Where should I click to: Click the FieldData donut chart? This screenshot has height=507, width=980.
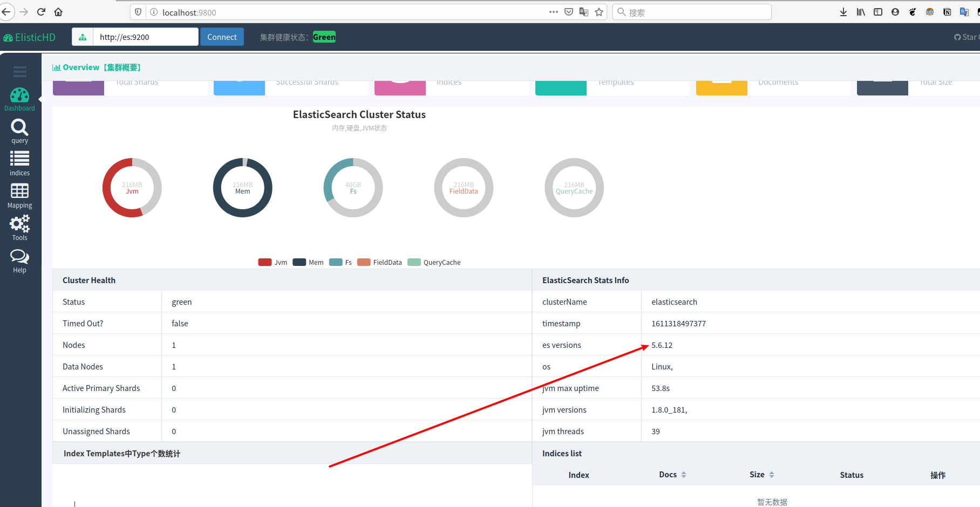coord(464,188)
